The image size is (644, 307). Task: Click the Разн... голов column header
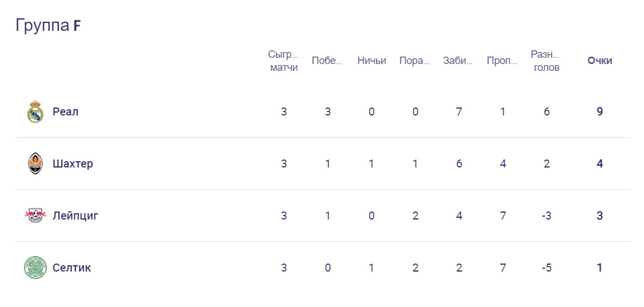pyautogui.click(x=546, y=61)
